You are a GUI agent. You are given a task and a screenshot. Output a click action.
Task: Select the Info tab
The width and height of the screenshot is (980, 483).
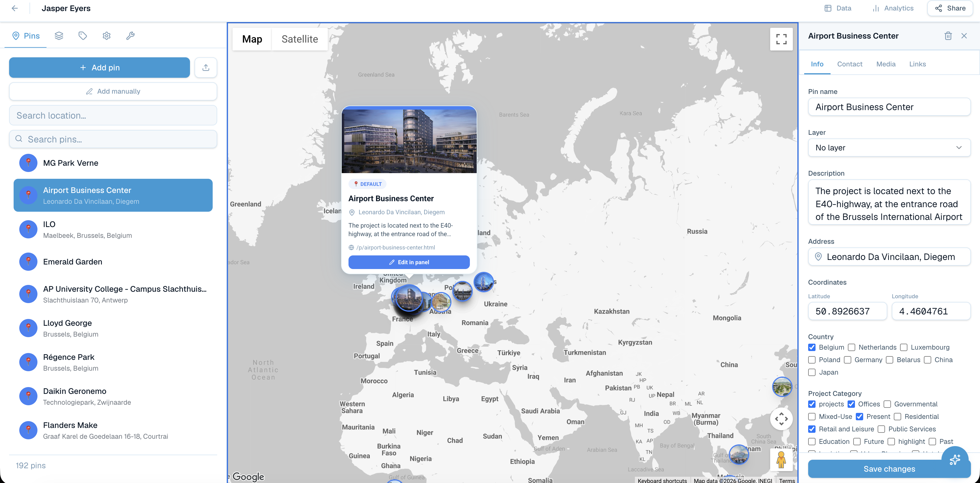817,64
